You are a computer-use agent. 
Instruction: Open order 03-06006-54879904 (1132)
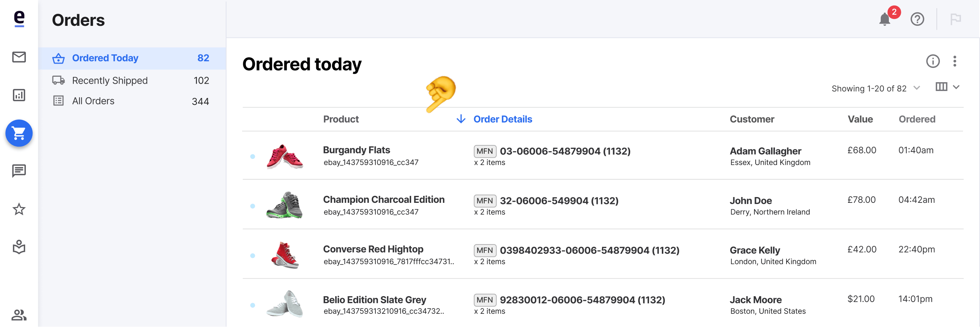[x=565, y=151]
